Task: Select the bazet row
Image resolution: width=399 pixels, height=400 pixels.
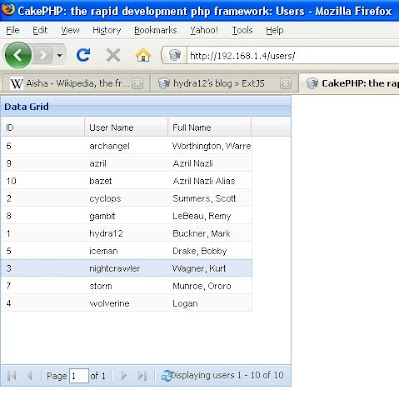Action: tap(127, 181)
